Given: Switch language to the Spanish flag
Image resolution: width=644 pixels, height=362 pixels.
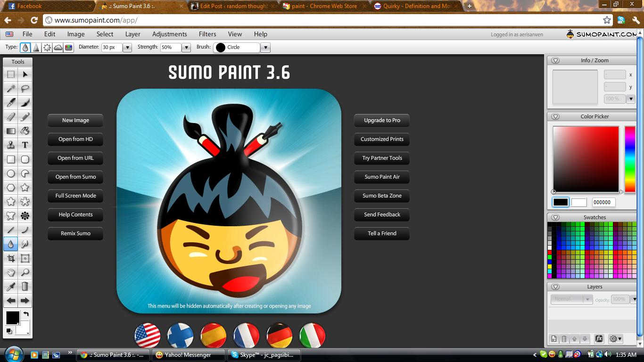Looking at the screenshot, I should point(213,335).
